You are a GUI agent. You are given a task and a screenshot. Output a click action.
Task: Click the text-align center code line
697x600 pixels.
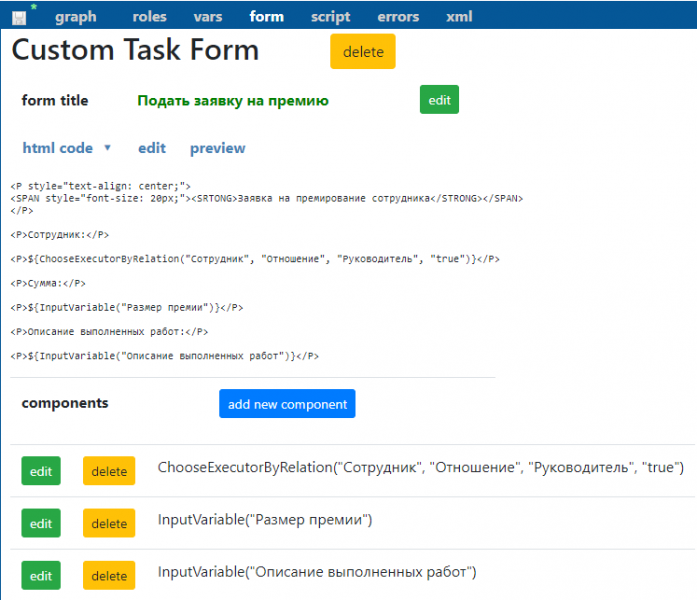[100, 186]
